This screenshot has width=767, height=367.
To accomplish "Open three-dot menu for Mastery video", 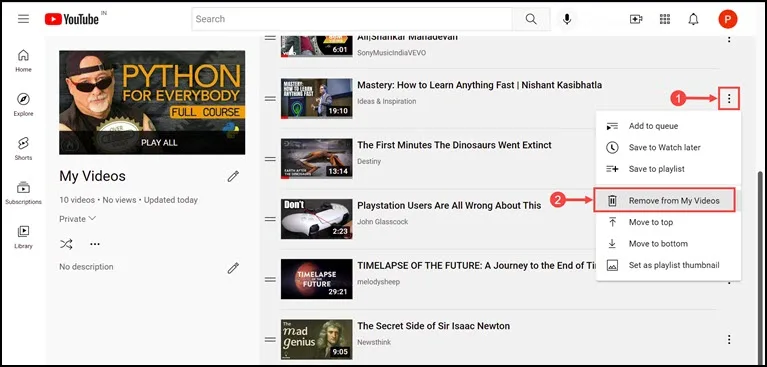I will [729, 99].
